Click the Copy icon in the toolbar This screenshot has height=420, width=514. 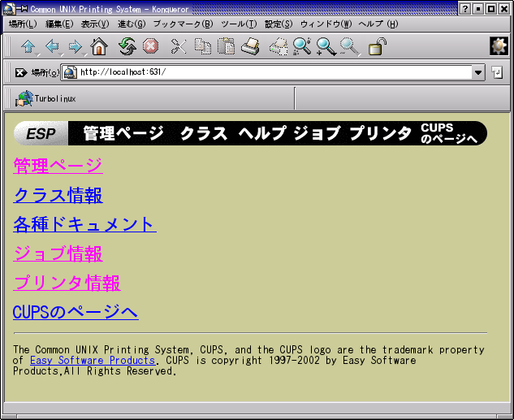pyautogui.click(x=203, y=46)
